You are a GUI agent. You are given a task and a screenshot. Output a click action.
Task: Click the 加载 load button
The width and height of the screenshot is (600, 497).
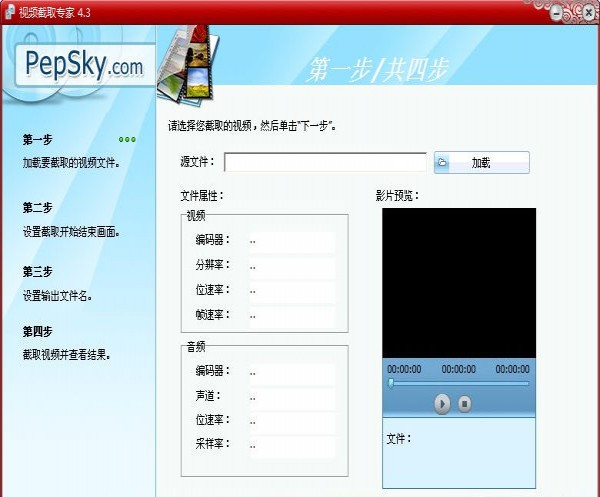pos(481,162)
